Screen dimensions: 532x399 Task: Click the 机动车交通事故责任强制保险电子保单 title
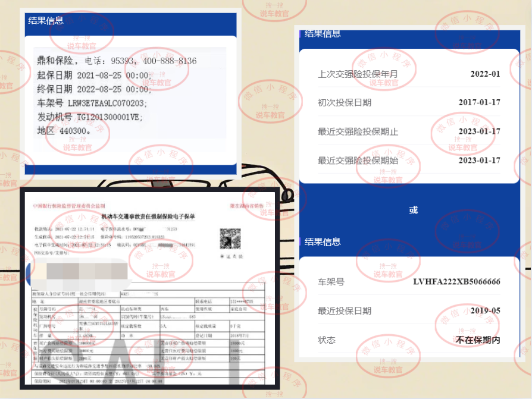pos(148,216)
